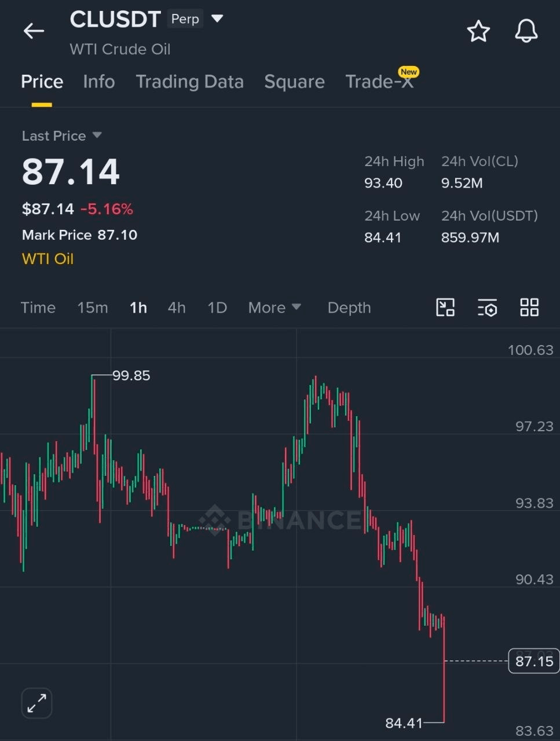The image size is (560, 741).
Task: Select the 4h chart interval
Action: (177, 307)
